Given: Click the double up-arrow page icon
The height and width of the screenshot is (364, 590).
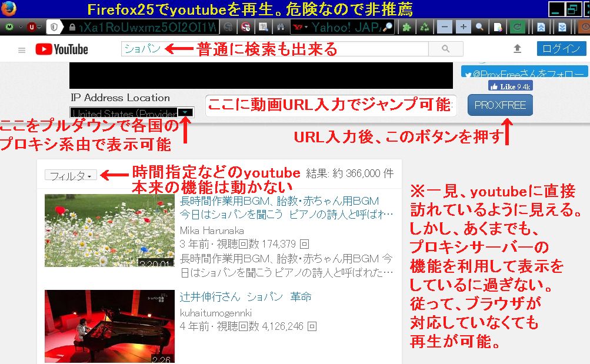Looking at the screenshot, I should coord(541,27).
